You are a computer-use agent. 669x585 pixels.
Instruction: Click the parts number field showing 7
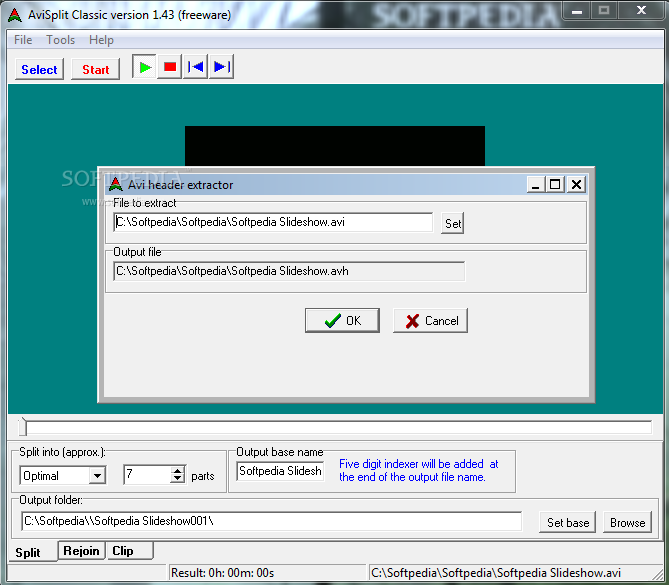tap(147, 474)
